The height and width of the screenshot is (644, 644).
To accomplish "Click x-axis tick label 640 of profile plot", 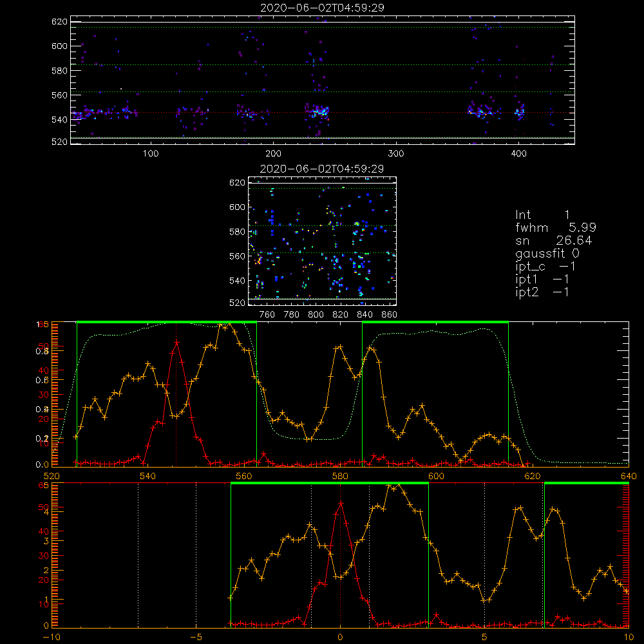I will tap(629, 477).
